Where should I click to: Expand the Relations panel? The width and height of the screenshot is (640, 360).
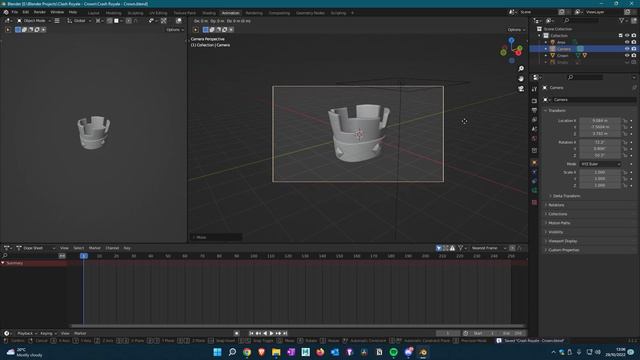[556, 205]
